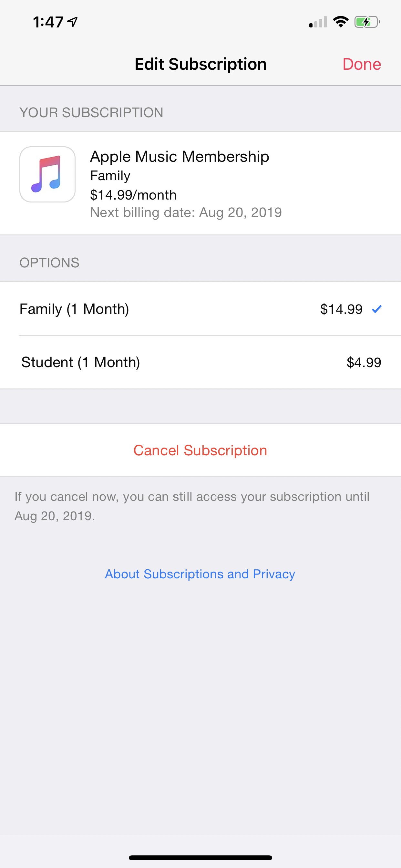Tap the home indicator bar
This screenshot has height=868, width=401.
(x=200, y=858)
